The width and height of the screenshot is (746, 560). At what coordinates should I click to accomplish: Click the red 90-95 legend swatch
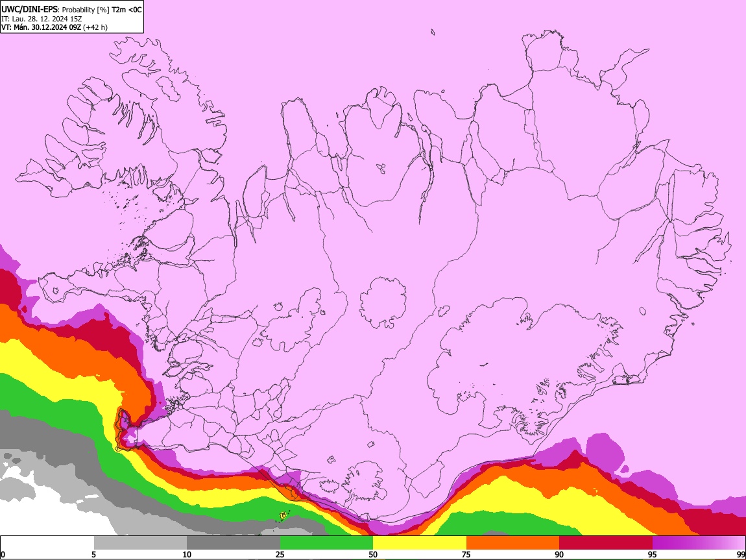(x=606, y=543)
